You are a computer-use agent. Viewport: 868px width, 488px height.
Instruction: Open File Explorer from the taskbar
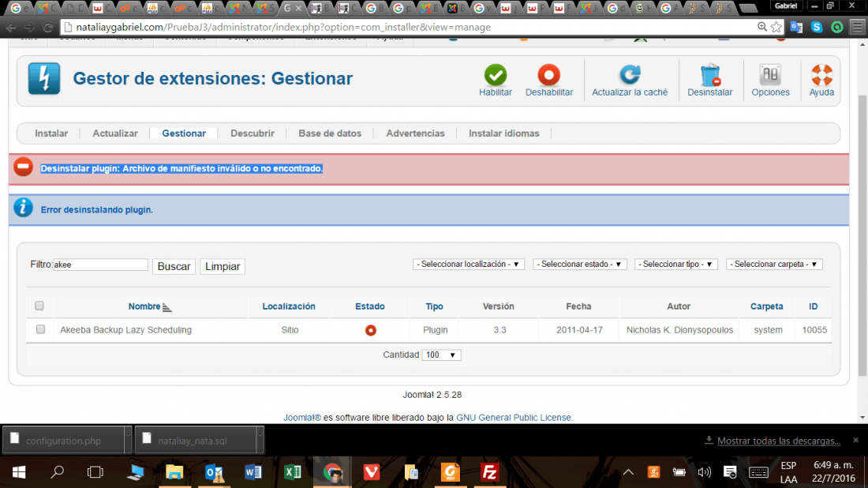click(174, 472)
